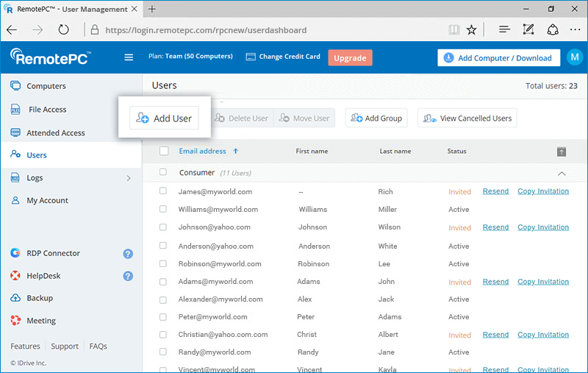This screenshot has height=373, width=588.
Task: Click View Cancelled Users button
Action: coord(467,118)
